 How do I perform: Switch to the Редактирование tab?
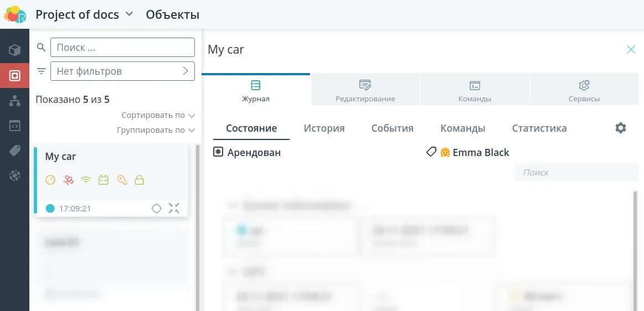click(x=365, y=91)
